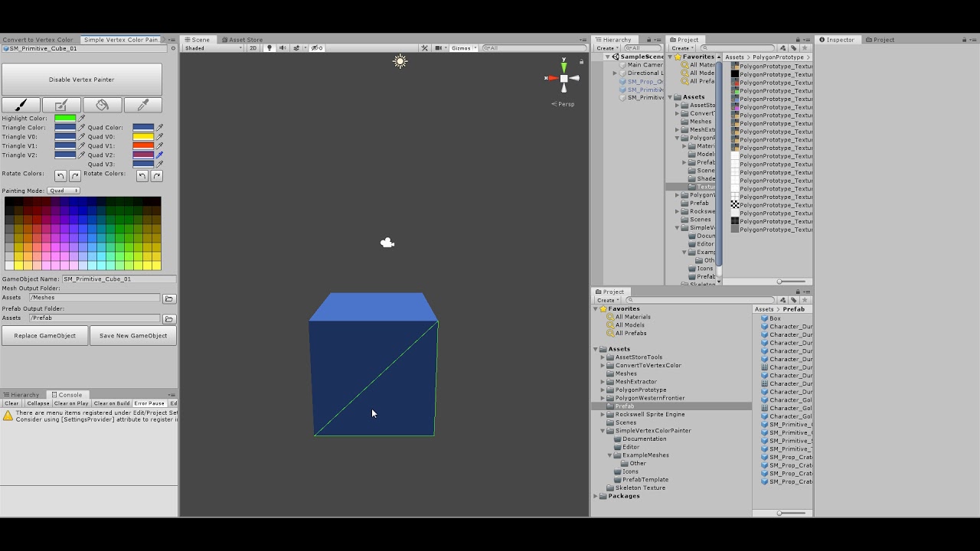This screenshot has width=980, height=551.
Task: Open the Shaded draw mode dropdown
Action: [x=214, y=48]
